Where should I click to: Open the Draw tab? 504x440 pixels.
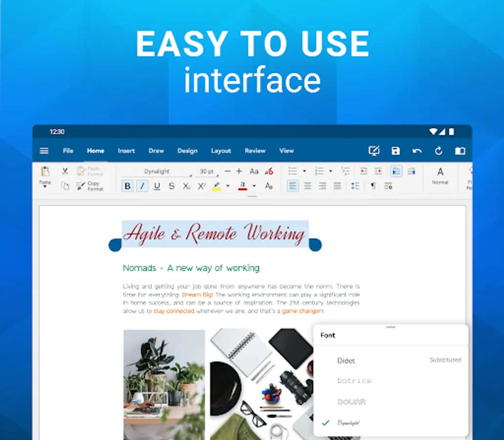156,151
